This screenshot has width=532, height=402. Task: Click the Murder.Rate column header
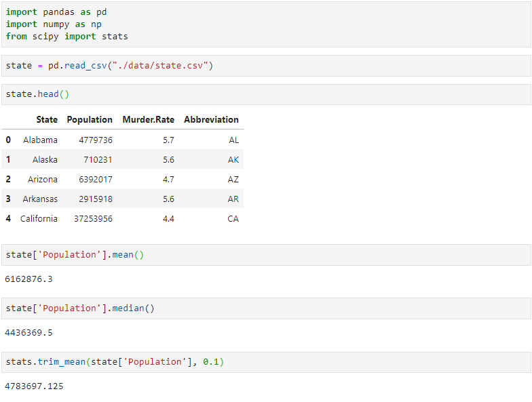pyautogui.click(x=148, y=119)
